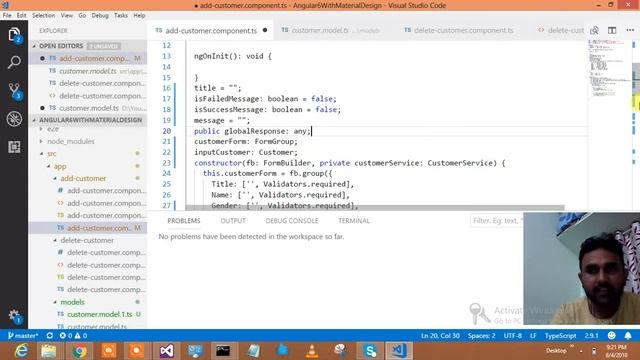Collapse the src folder
This screenshot has width=640, height=360.
click(51, 153)
